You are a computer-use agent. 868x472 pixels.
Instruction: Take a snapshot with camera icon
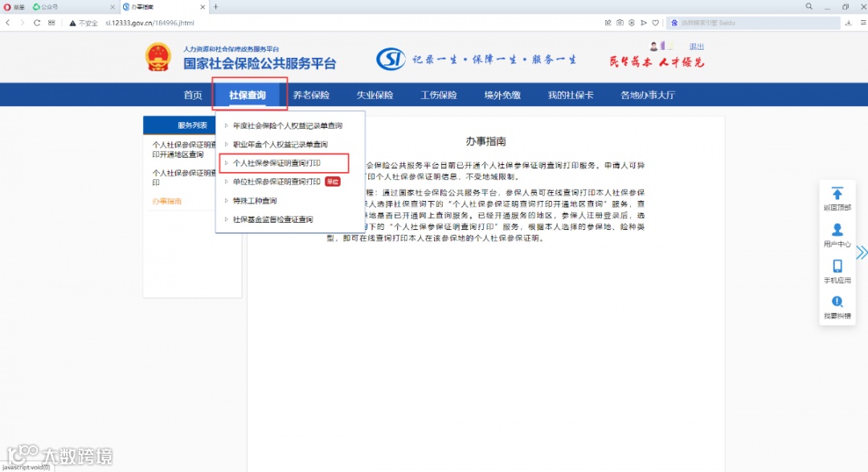[x=620, y=23]
